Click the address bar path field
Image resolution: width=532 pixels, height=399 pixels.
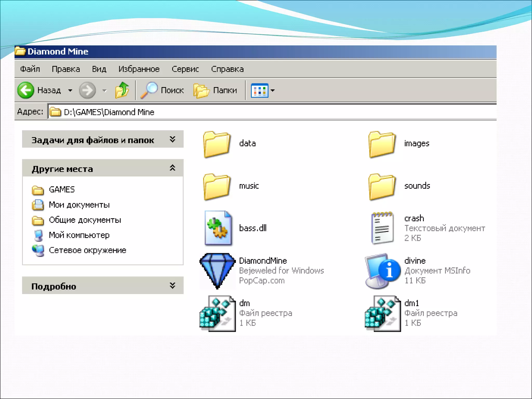(260, 112)
